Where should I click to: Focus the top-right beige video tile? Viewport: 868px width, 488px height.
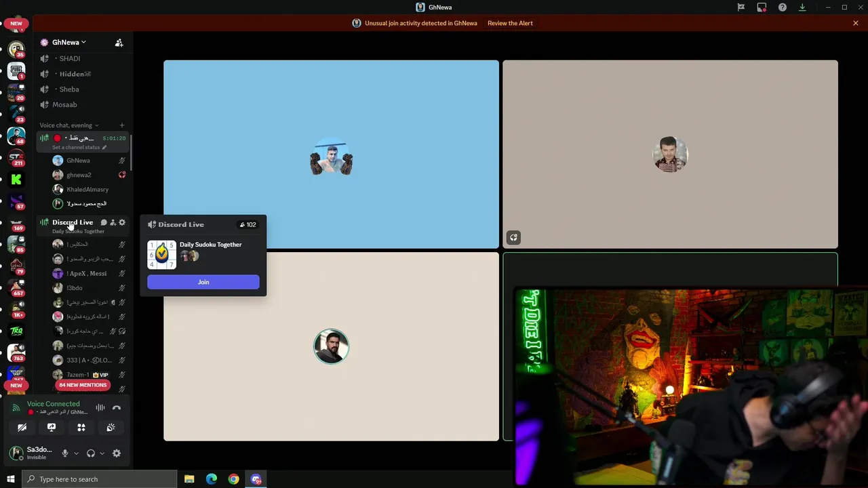coord(670,155)
